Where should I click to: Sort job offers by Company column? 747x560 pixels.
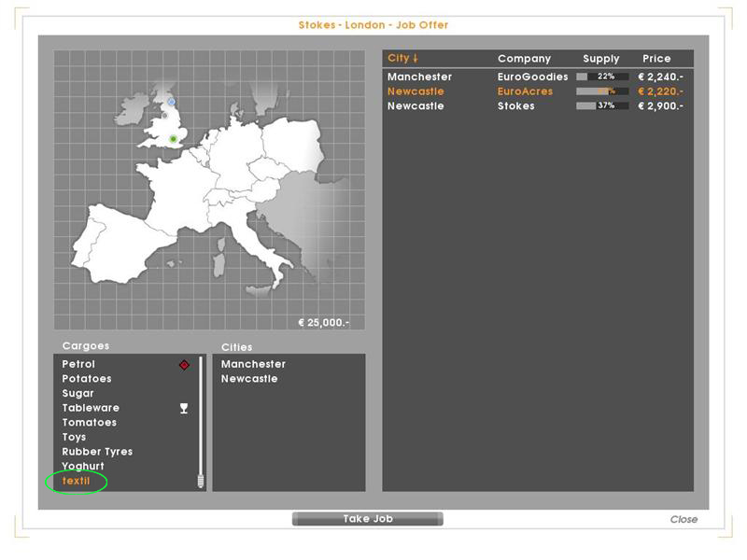(x=524, y=59)
